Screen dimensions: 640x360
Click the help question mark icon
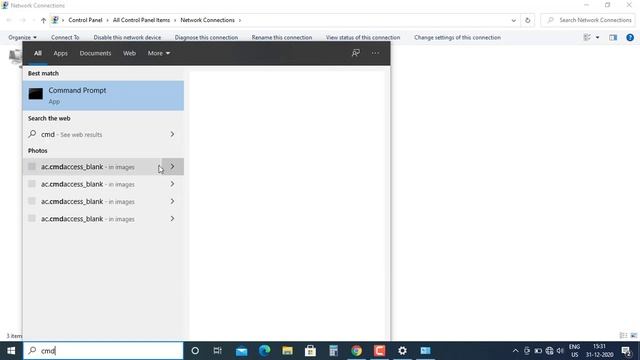(x=630, y=38)
